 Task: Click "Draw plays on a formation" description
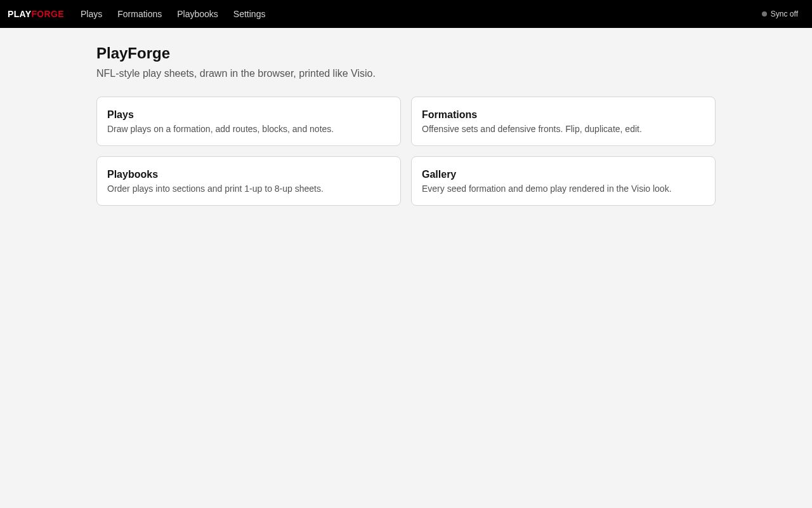[x=220, y=129]
